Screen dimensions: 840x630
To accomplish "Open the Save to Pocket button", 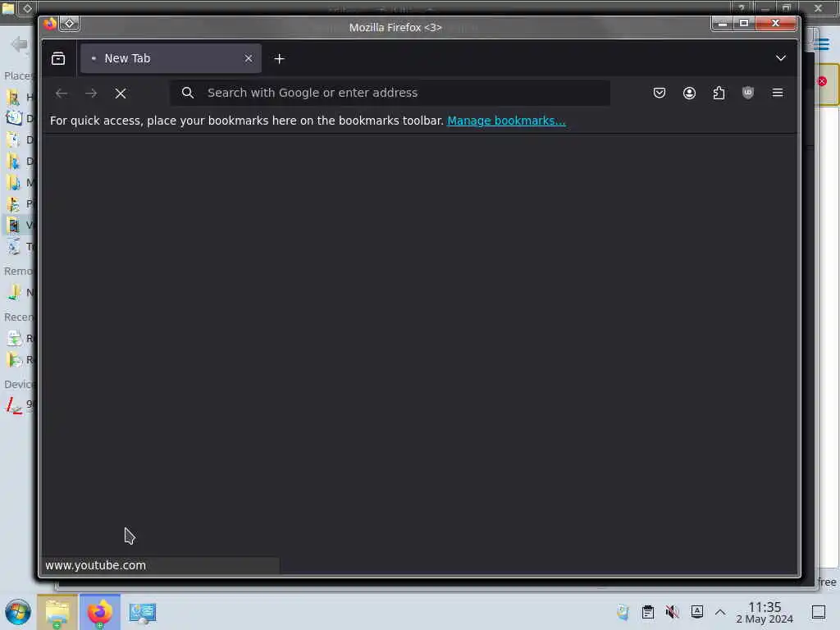I will tap(660, 94).
